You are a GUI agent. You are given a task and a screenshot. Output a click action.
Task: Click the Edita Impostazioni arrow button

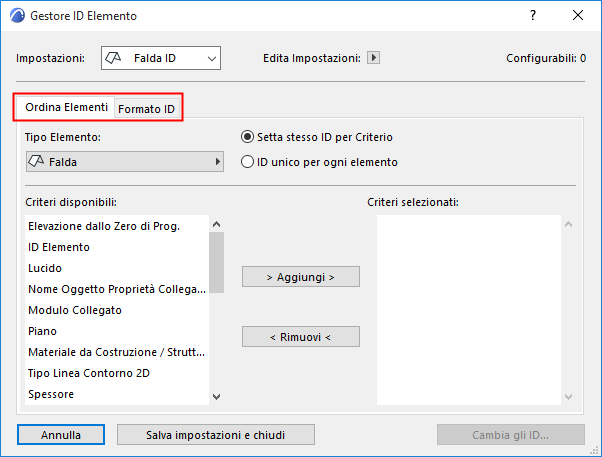coord(374,58)
